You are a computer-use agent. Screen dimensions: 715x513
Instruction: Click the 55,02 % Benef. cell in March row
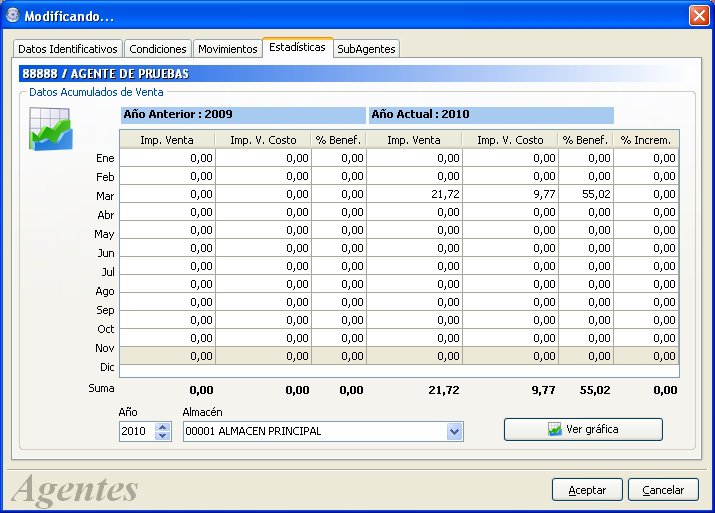585,194
